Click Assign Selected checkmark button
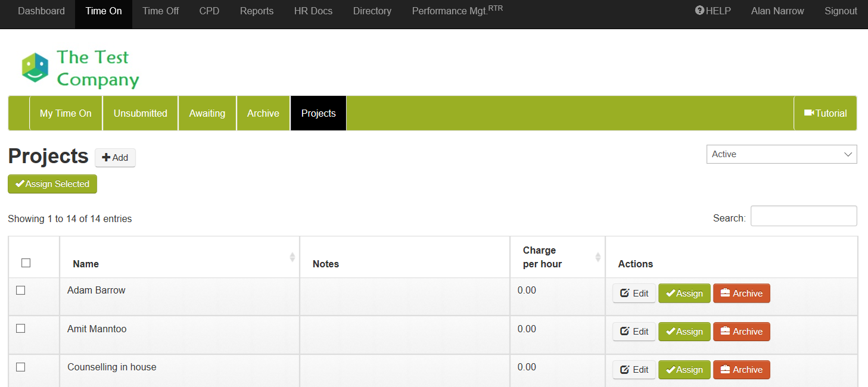 click(x=52, y=184)
